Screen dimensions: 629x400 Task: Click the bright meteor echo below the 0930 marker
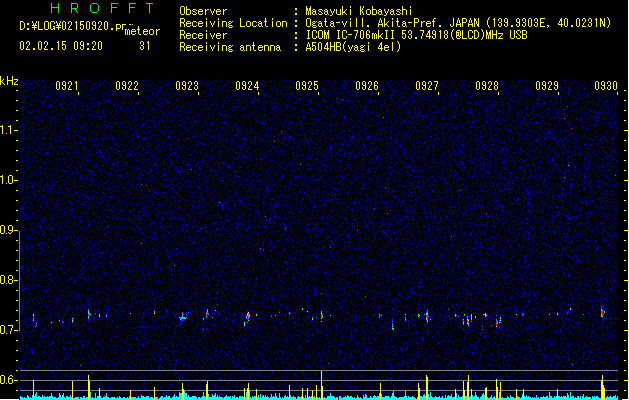(x=603, y=312)
